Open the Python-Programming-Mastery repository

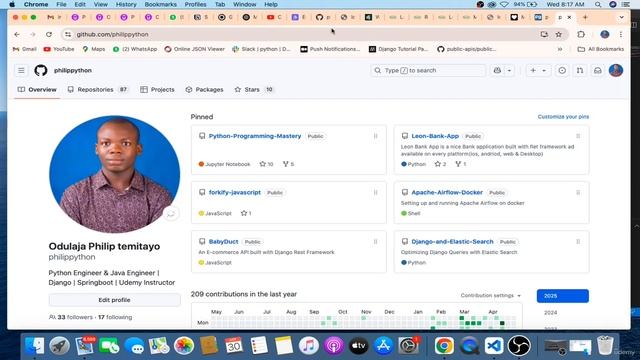coord(255,136)
